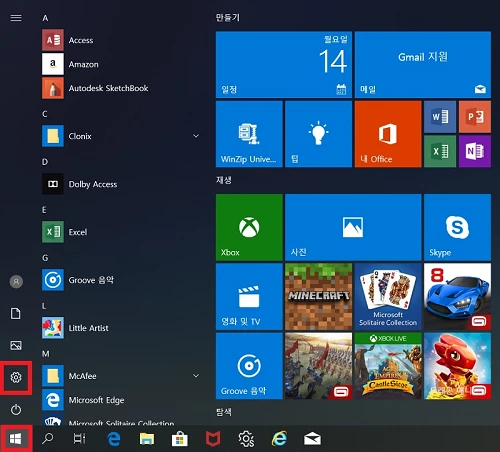Launch the Word tile
The height and width of the screenshot is (452, 500).
click(440, 117)
